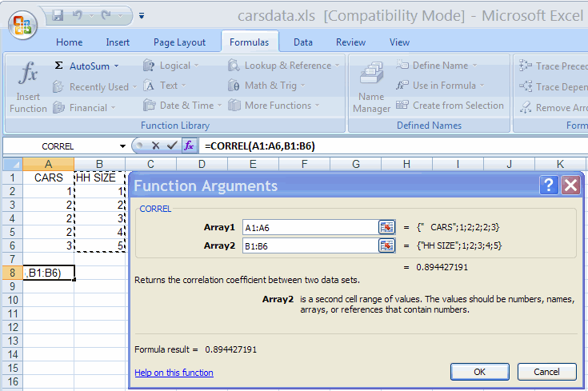The height and width of the screenshot is (391, 588).
Task: Open the Data ribbon tab
Action: click(x=302, y=42)
